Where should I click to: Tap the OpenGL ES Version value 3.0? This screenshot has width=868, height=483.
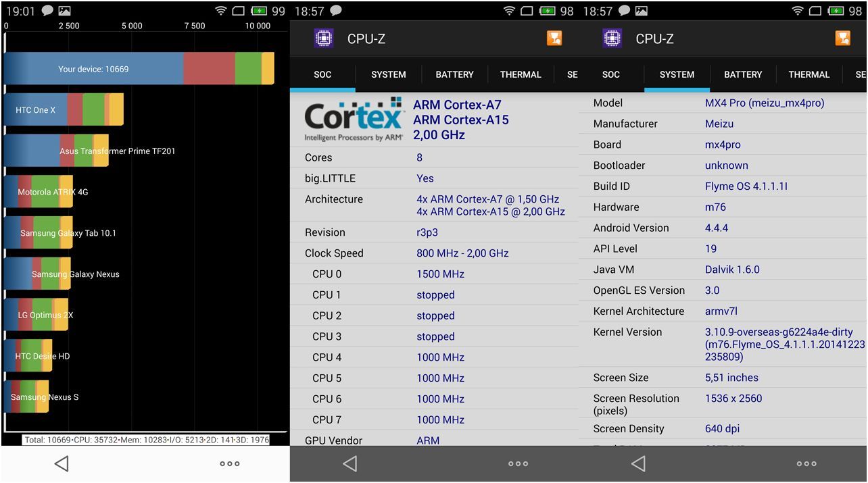712,290
